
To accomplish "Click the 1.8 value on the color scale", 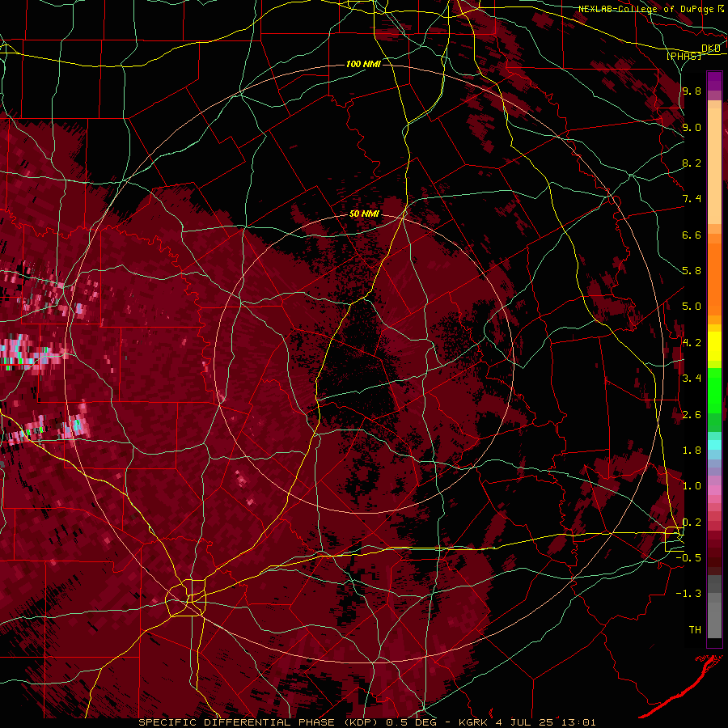I will [x=692, y=451].
